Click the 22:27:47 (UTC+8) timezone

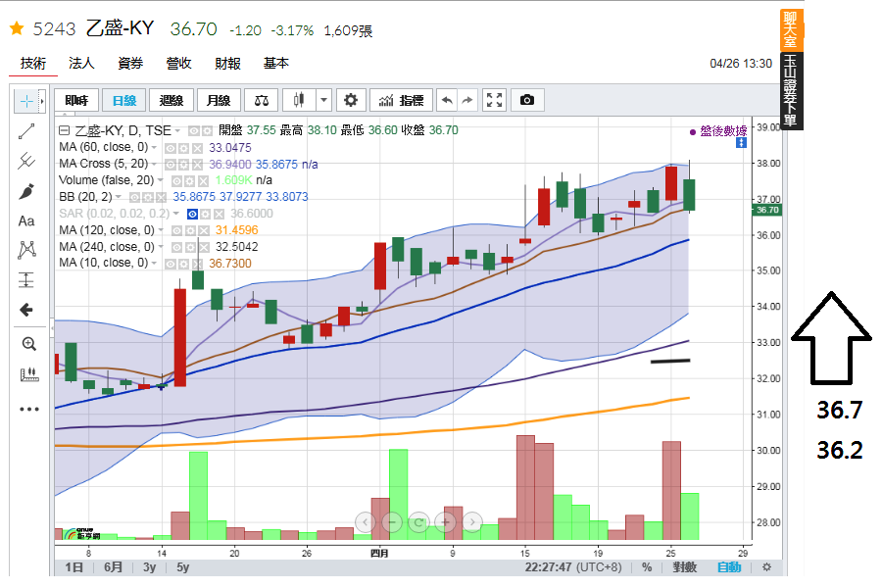tap(573, 567)
